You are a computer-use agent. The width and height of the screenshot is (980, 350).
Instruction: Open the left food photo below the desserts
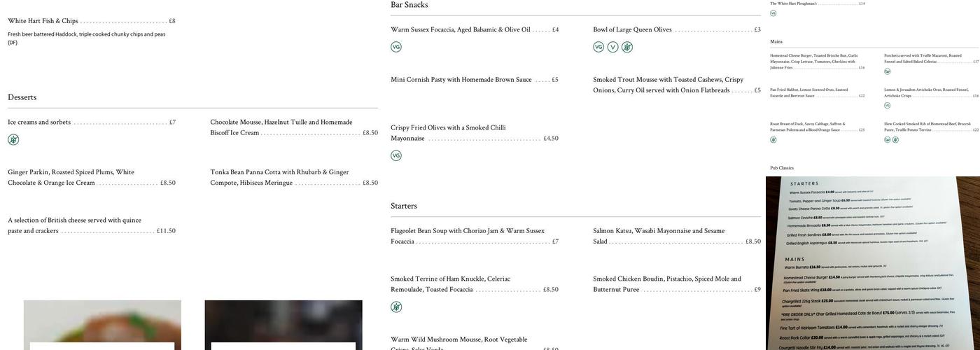click(x=102, y=325)
